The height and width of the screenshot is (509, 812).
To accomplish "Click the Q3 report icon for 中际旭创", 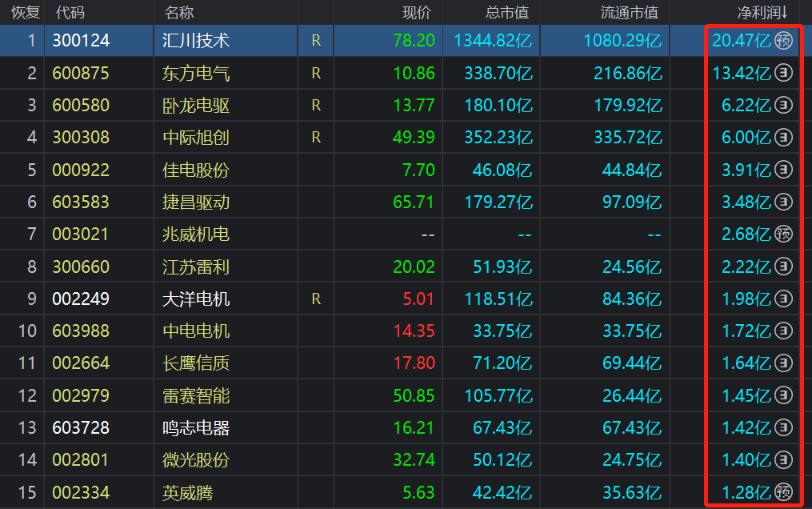I will tap(783, 137).
